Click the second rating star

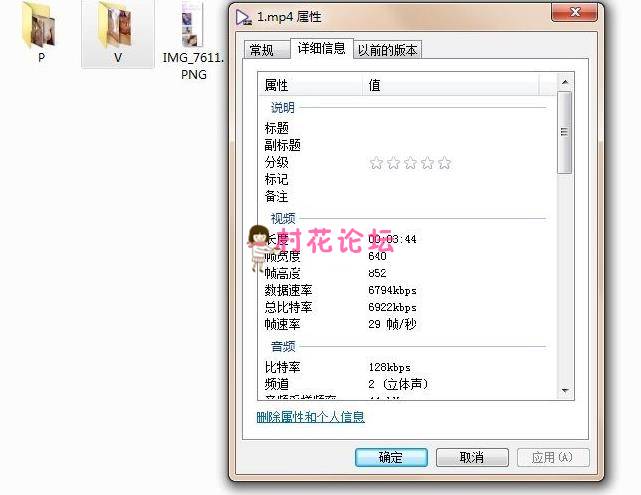click(x=393, y=163)
